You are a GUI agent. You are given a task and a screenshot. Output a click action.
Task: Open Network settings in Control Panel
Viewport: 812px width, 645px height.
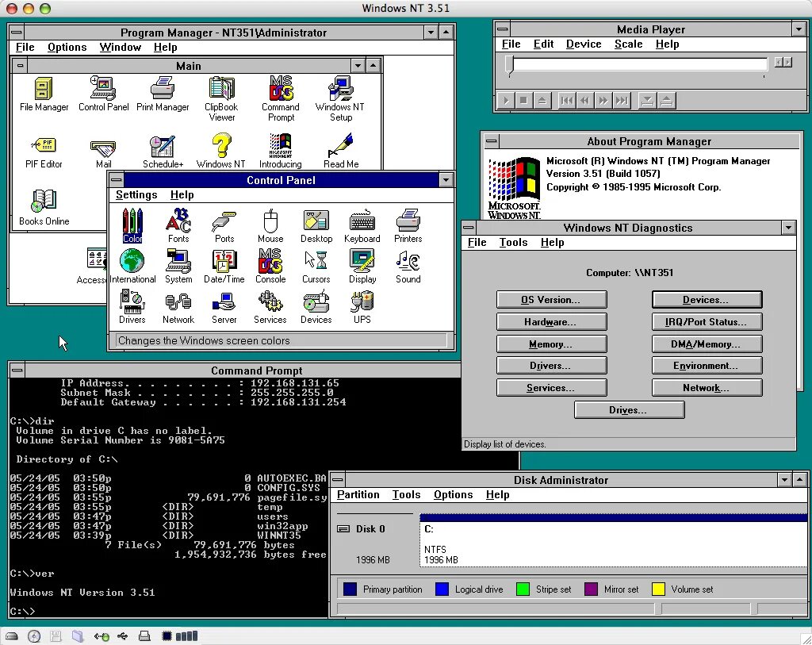pyautogui.click(x=178, y=304)
